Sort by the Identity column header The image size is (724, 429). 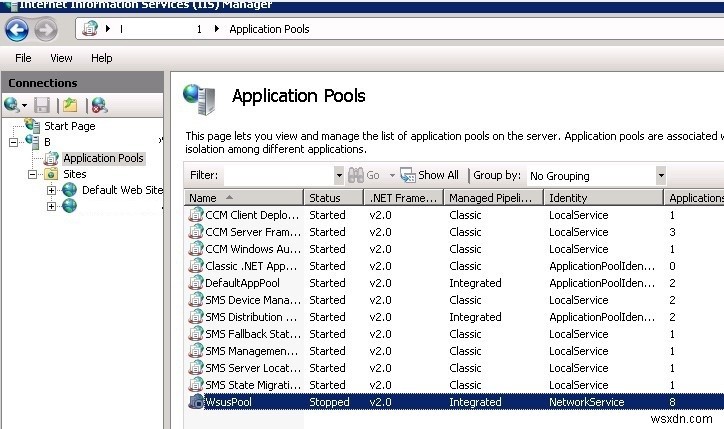(604, 198)
